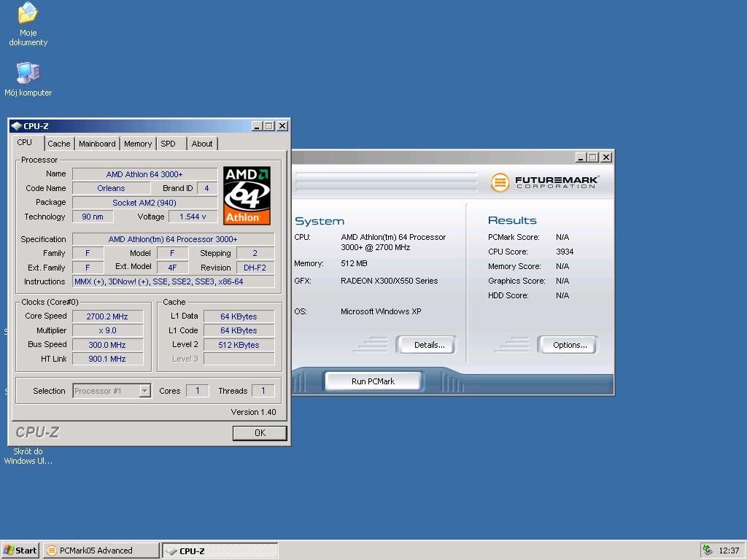Minimize the PCMark window
747x560 pixels.
tap(581, 157)
